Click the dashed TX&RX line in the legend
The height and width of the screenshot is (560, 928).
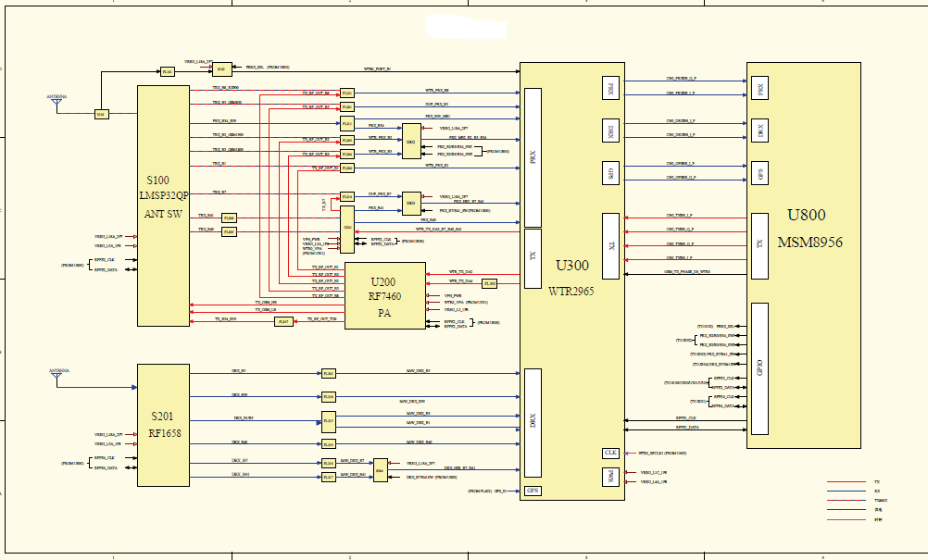(846, 501)
